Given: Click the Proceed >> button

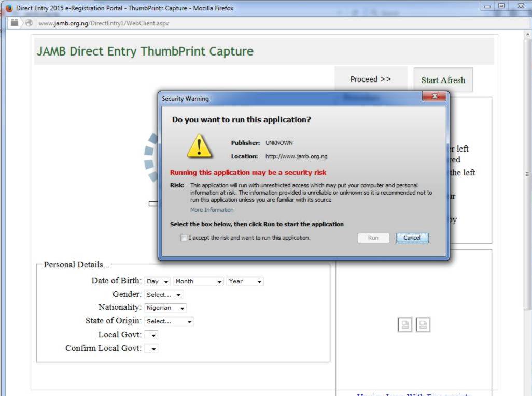Looking at the screenshot, I should (x=371, y=79).
